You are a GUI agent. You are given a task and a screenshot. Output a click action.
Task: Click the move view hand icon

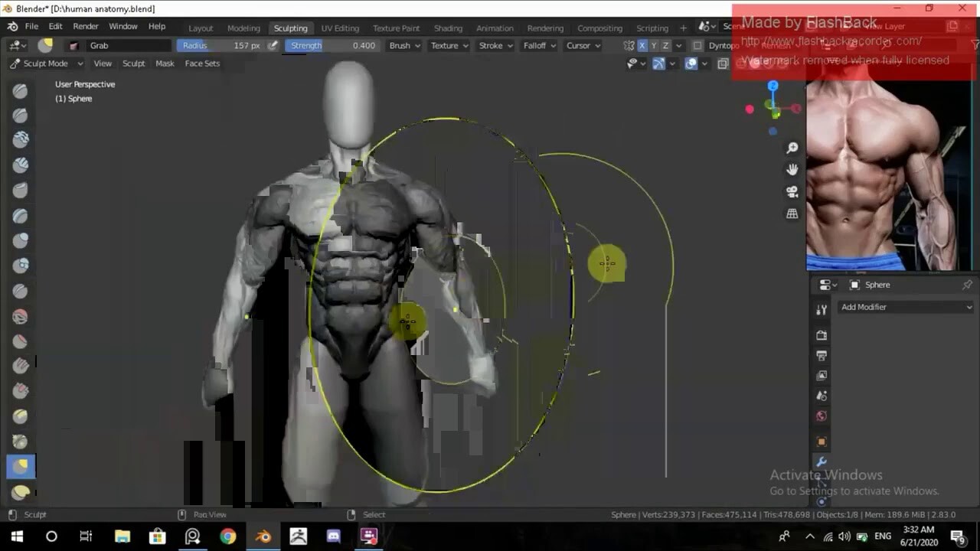pos(792,169)
